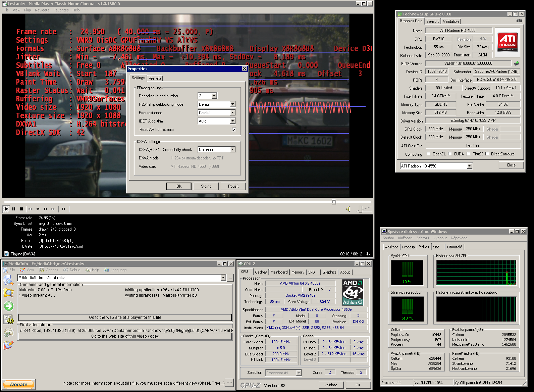This screenshot has height=392, width=534.
Task: Stop playback in Media Player Classic
Action: coord(21,209)
